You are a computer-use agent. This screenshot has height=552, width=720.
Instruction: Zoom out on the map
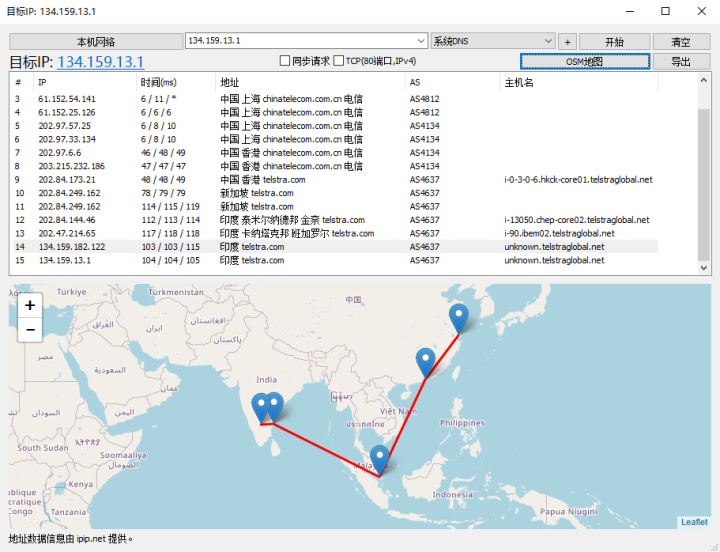pos(30,329)
